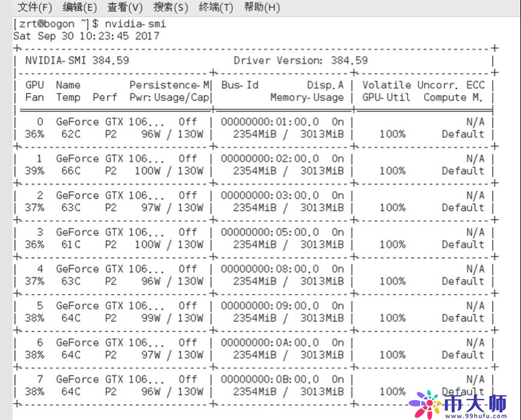Screen dimensions: 521x420
Task: Click bus ID '00000000:0B:00.0'
Action: 270,379
